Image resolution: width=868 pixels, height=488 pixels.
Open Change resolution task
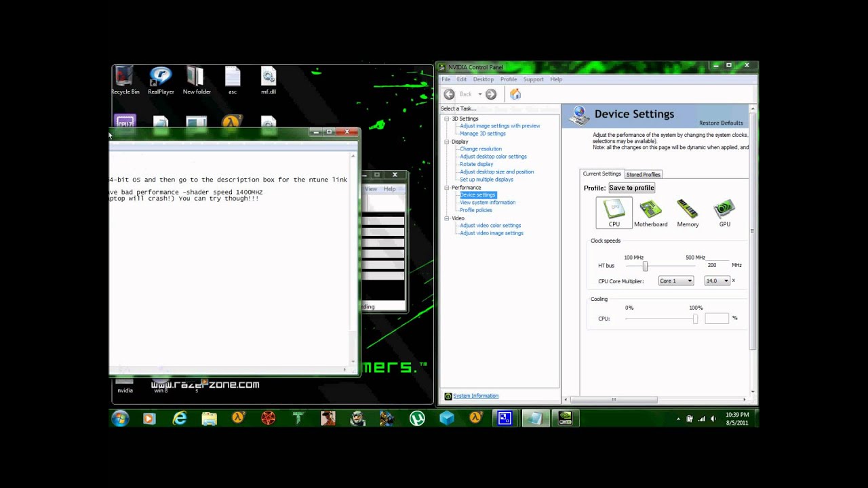click(481, 149)
